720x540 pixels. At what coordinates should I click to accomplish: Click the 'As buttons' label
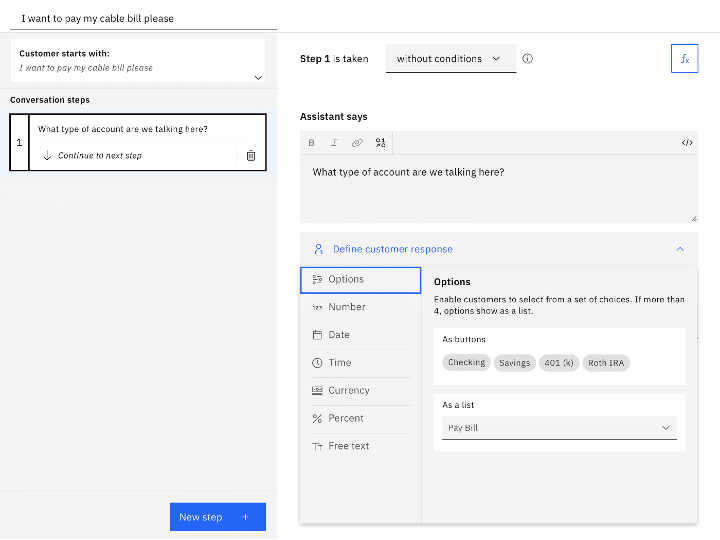(x=464, y=339)
